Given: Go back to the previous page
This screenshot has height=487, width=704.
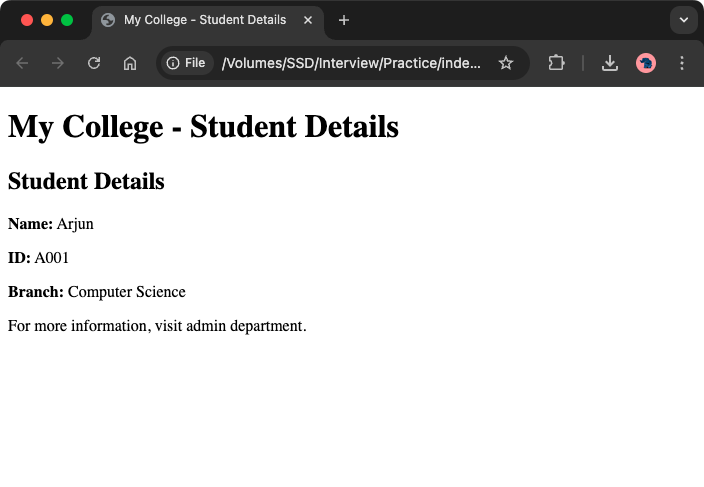Looking at the screenshot, I should pos(22,63).
